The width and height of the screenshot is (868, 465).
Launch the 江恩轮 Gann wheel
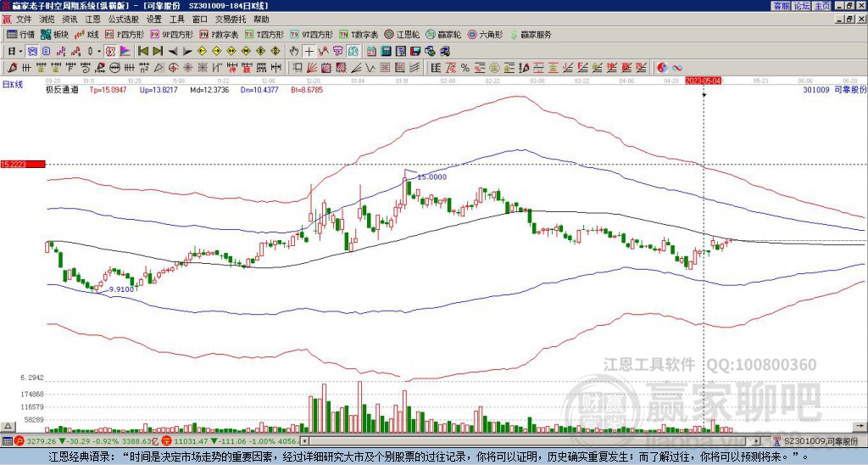point(401,34)
